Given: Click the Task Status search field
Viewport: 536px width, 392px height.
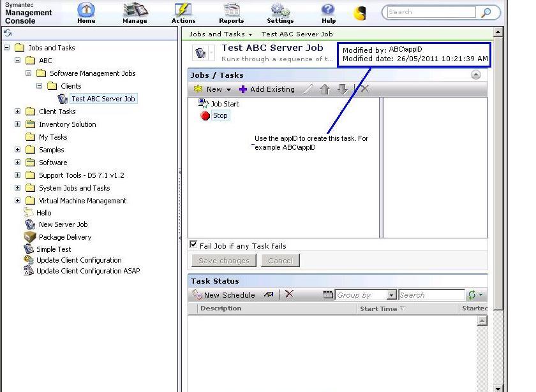Looking at the screenshot, I should pyautogui.click(x=431, y=294).
